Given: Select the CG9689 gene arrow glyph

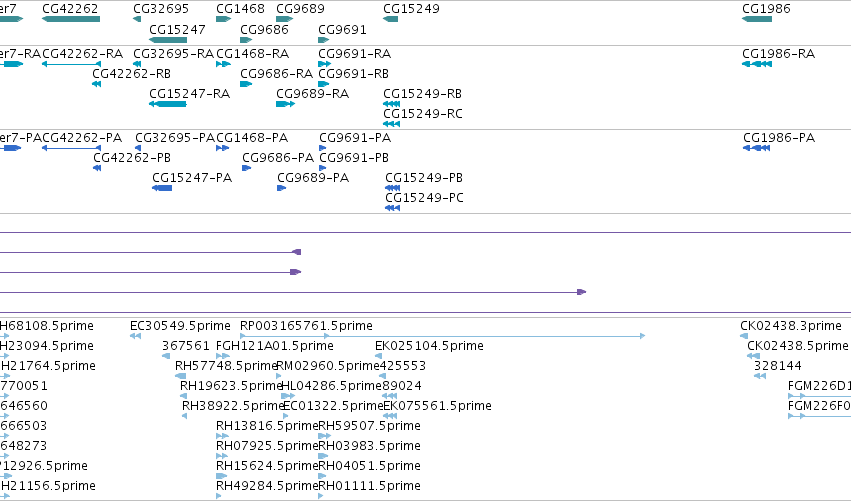Looking at the screenshot, I should [x=285, y=19].
